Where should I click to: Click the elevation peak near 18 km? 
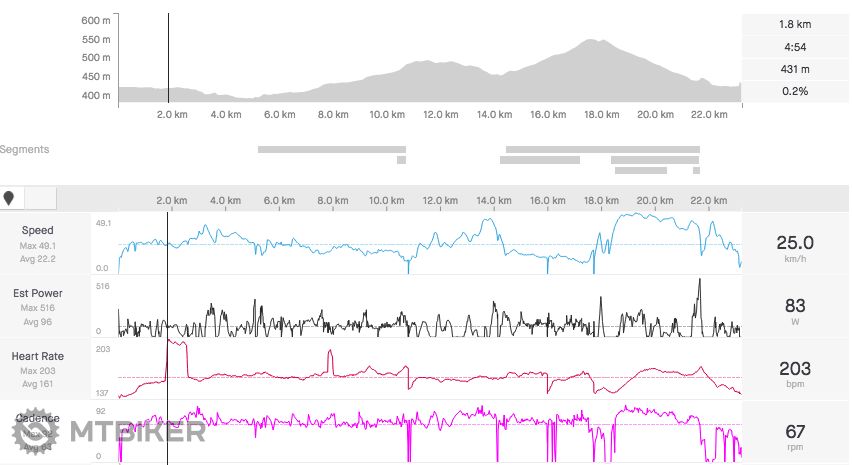[x=593, y=41]
